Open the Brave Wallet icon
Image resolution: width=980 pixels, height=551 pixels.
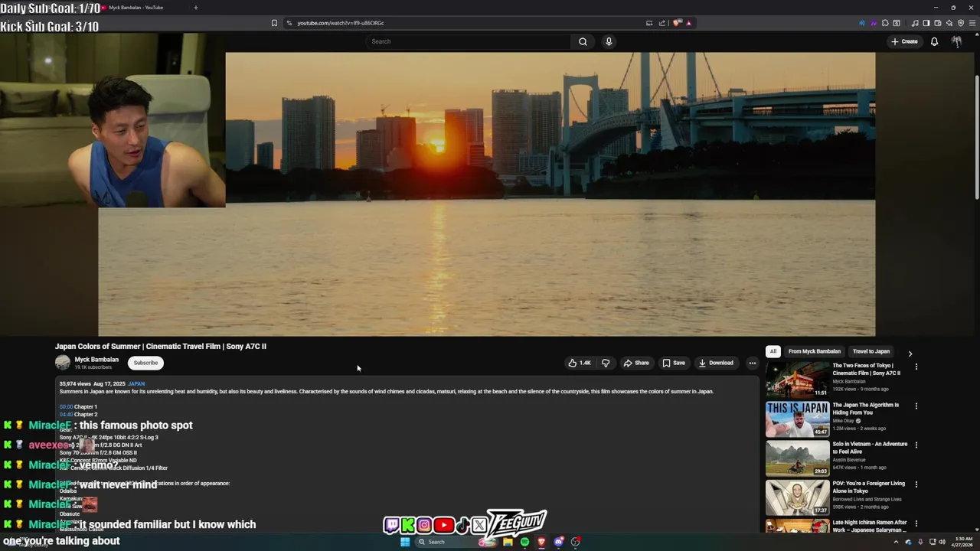tap(937, 23)
